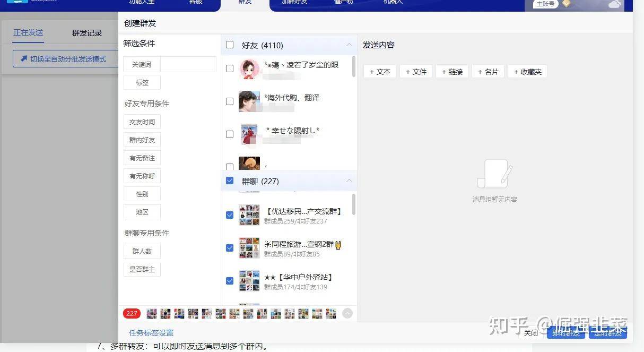Click the 即时群发 button
Screen dimensions: 644x352
point(565,333)
